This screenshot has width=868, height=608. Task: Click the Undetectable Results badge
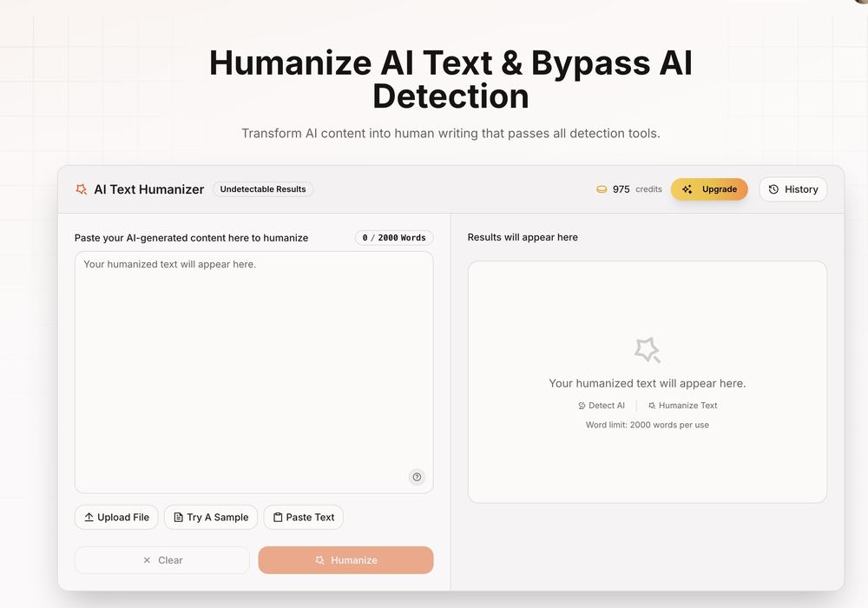[x=263, y=189]
